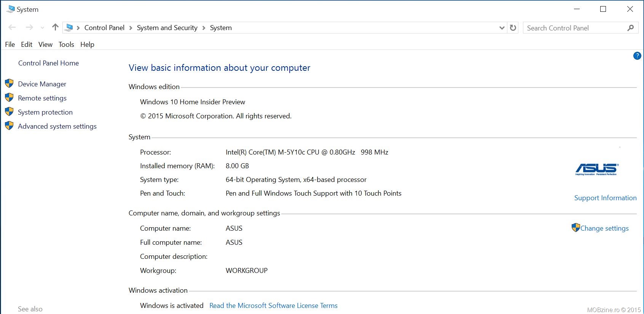
Task: Open the File menu
Action: (x=10, y=45)
